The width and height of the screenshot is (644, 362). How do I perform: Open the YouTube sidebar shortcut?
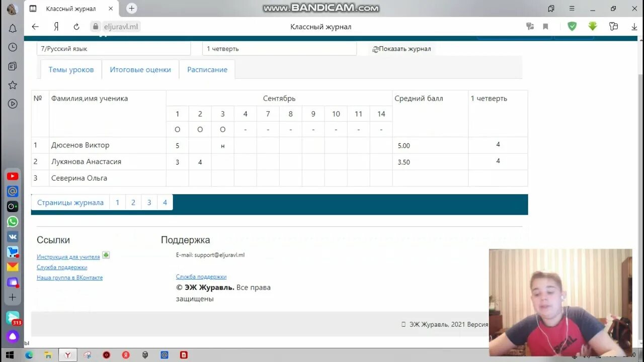point(13,176)
